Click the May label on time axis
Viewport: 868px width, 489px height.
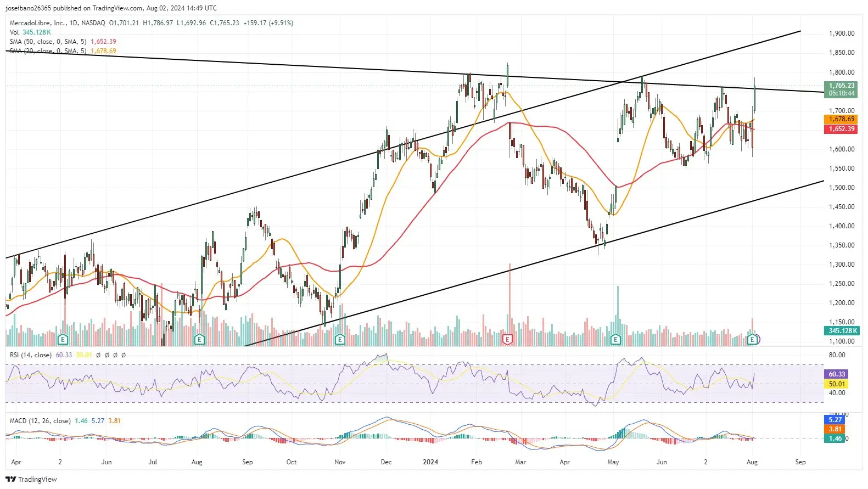pos(613,462)
